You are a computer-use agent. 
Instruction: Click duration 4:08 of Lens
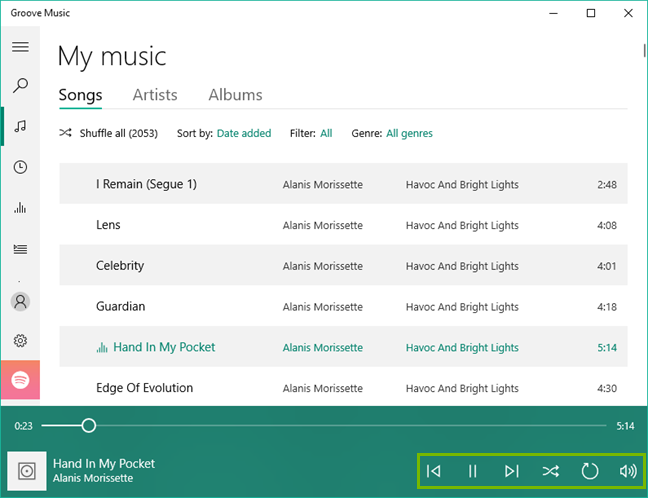607,225
